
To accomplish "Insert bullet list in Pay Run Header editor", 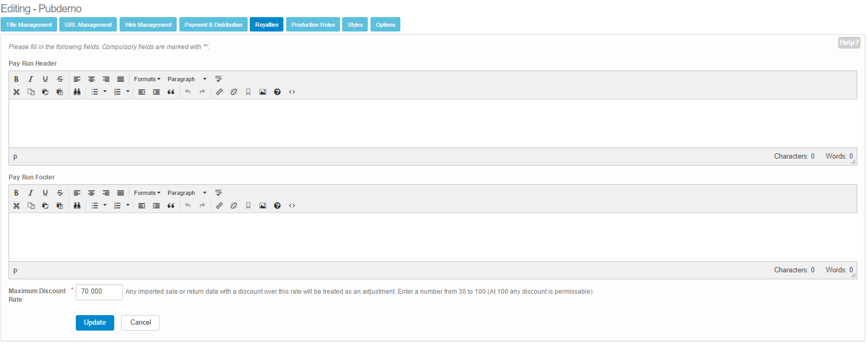I will 94,92.
